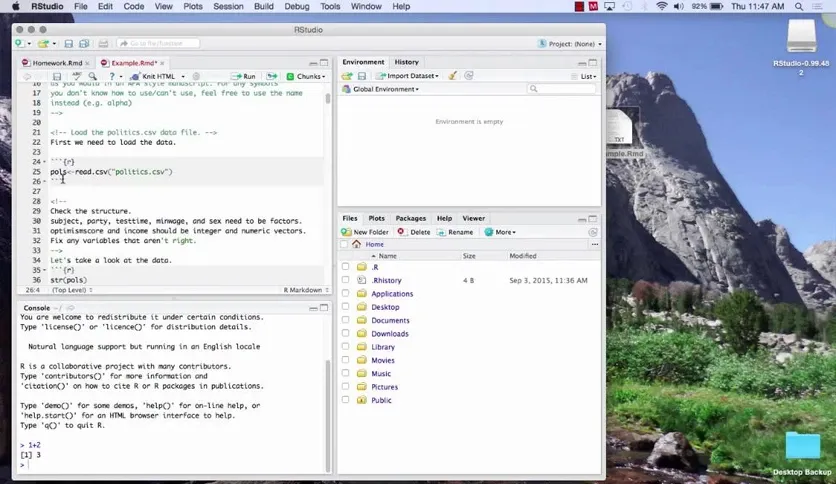Viewport: 836px width, 484px height.
Task: Switch to the Plots tab
Action: point(376,219)
